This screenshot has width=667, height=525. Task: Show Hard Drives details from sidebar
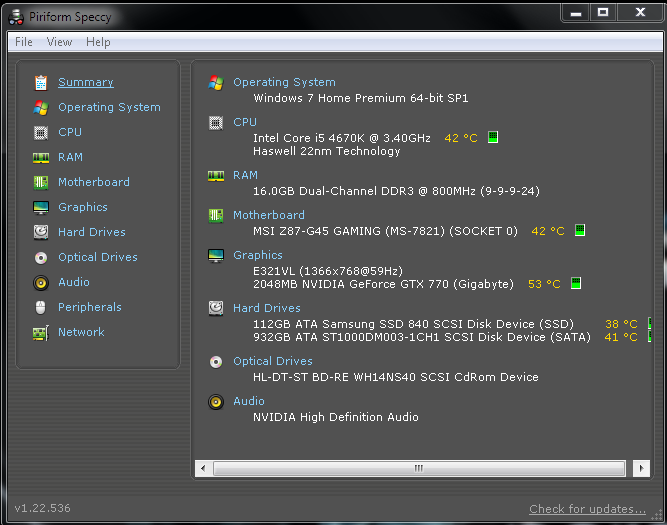(x=92, y=232)
